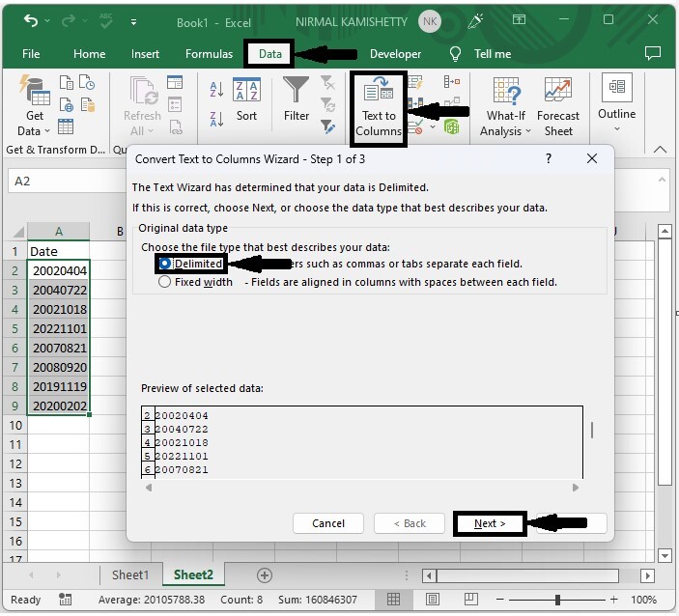Click the zoom slider handle
The height and width of the screenshot is (616, 679).
(x=557, y=600)
